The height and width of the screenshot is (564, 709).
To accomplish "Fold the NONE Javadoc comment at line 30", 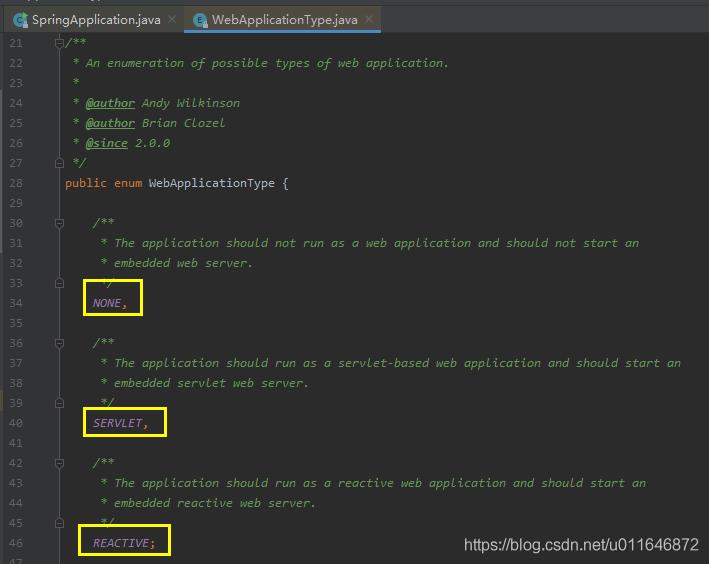I will 59,223.
